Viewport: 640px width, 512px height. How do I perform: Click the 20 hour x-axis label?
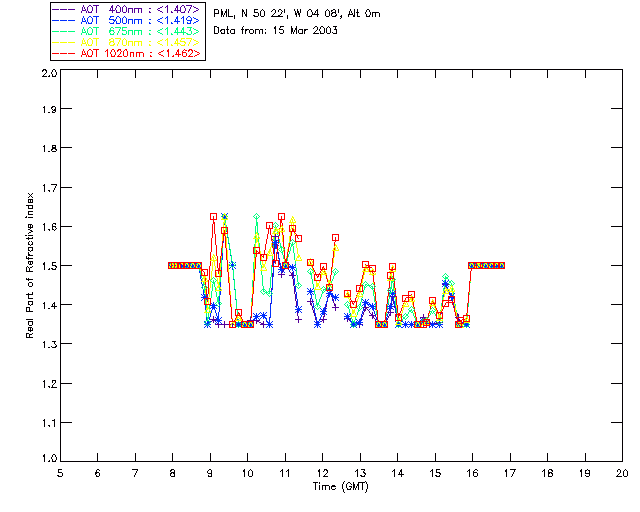[622, 473]
